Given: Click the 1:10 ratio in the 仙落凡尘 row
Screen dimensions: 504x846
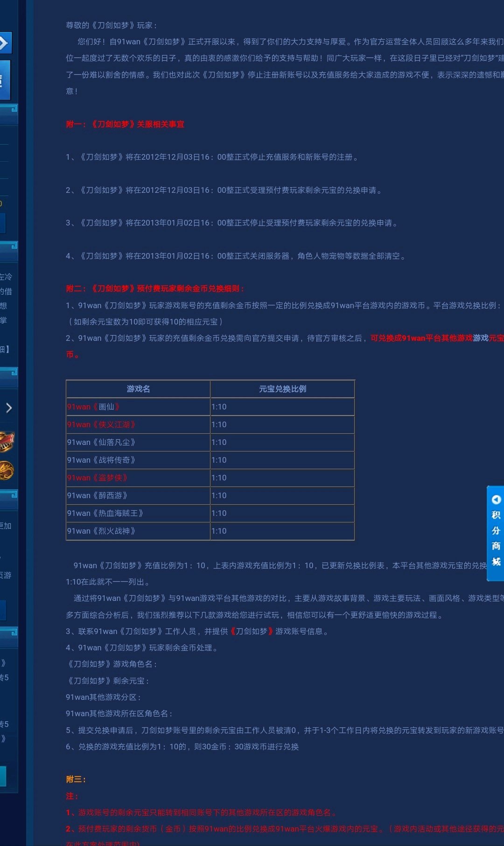Looking at the screenshot, I should tap(219, 442).
